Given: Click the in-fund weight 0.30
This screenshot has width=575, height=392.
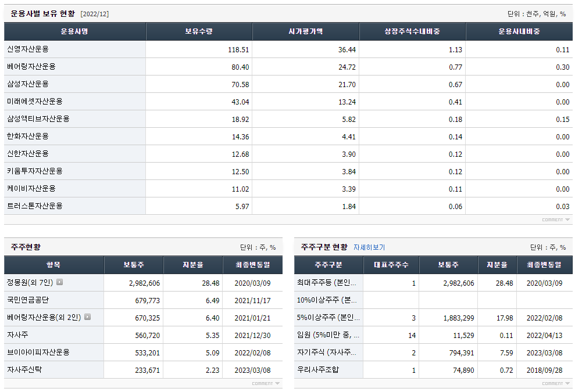Looking at the screenshot, I should [x=563, y=67].
